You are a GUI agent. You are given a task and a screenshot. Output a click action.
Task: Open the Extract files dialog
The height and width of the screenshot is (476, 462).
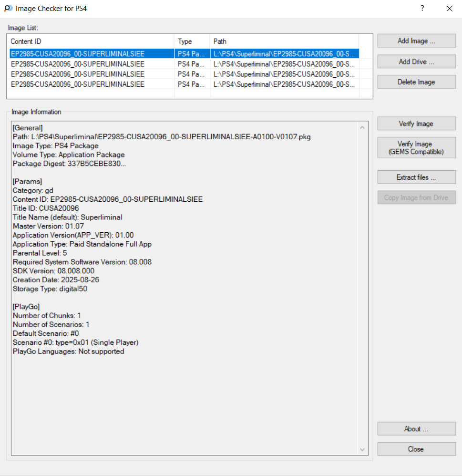pyautogui.click(x=416, y=177)
